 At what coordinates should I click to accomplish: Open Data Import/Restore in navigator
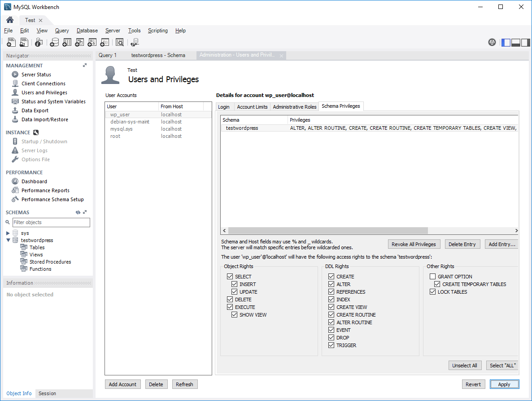point(45,119)
